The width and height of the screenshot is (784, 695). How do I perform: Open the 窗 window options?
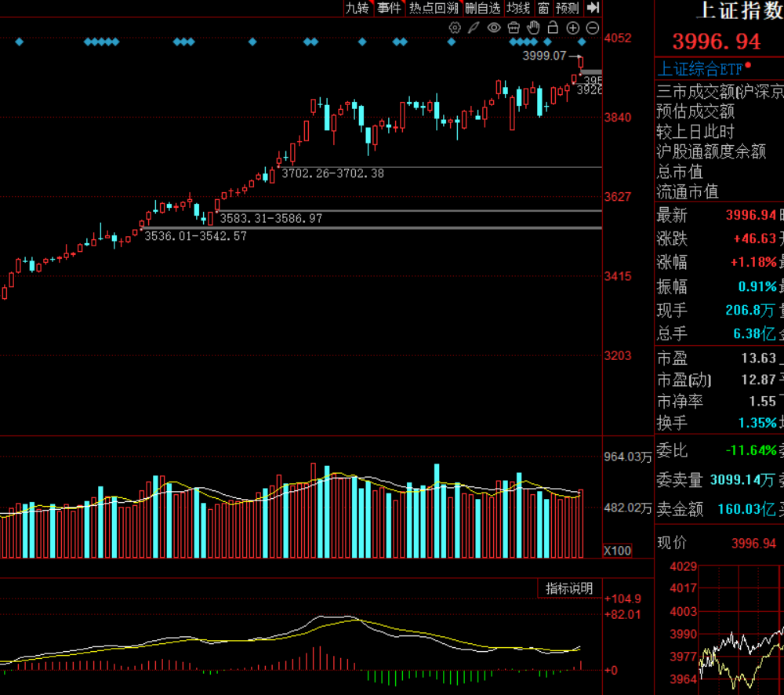[x=544, y=8]
